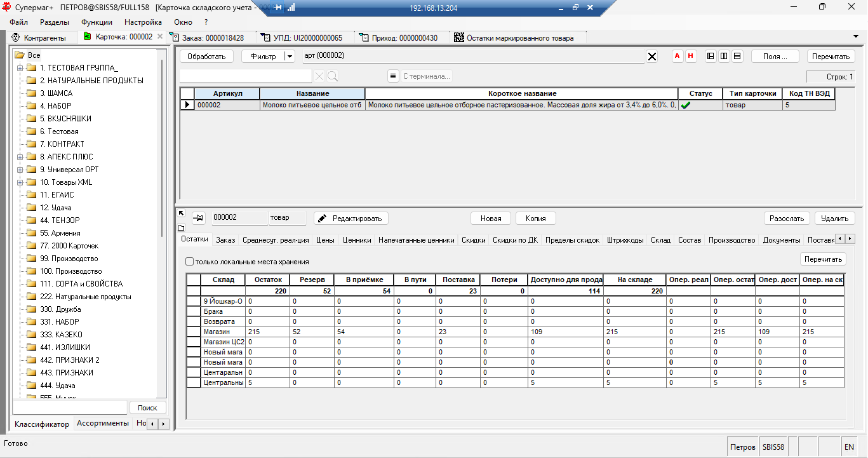Expand the '10. Товары XML' tree node
The image size is (868, 458).
[20, 182]
